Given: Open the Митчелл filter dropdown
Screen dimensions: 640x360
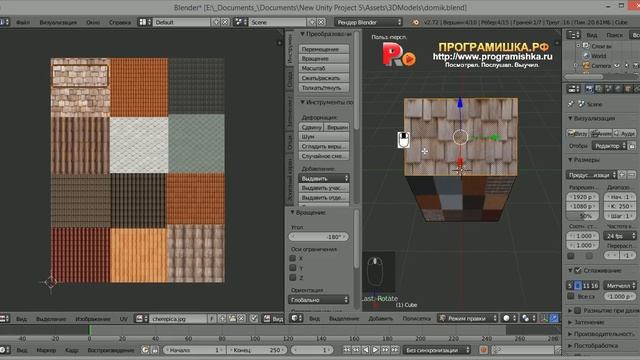Looking at the screenshot, I should [620, 285].
